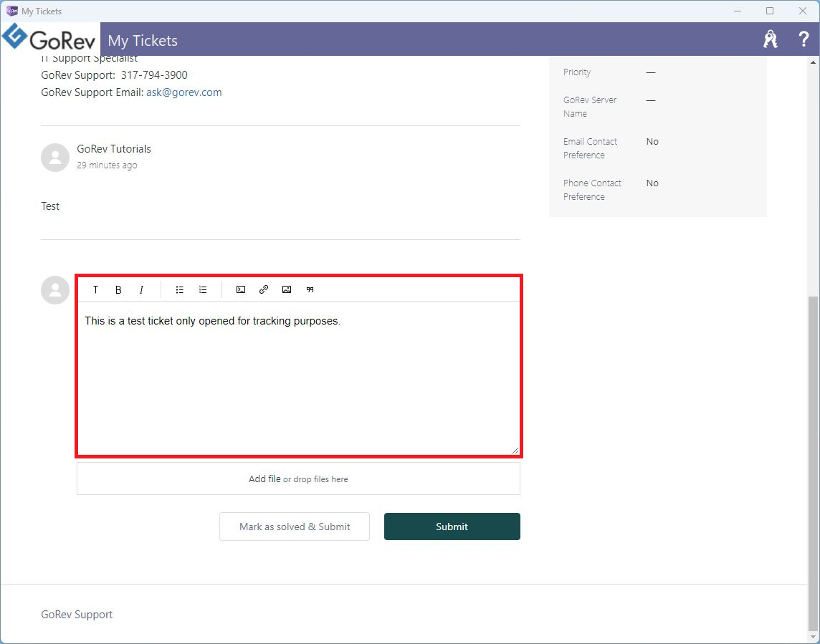This screenshot has height=644, width=820.
Task: Click the text area resize handle
Action: [515, 450]
